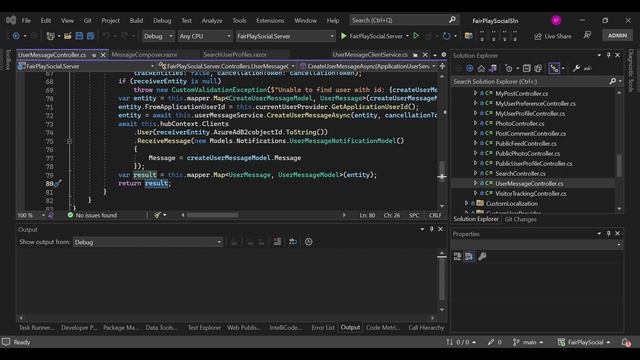Click the Save All icon in toolbar
Screen dimensions: 640x360
pyautogui.click(x=90, y=36)
